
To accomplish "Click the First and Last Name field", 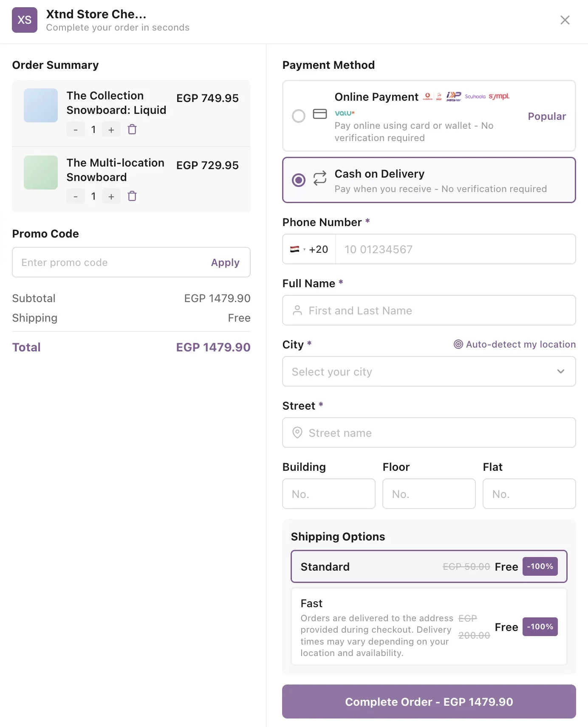I will click(x=429, y=310).
